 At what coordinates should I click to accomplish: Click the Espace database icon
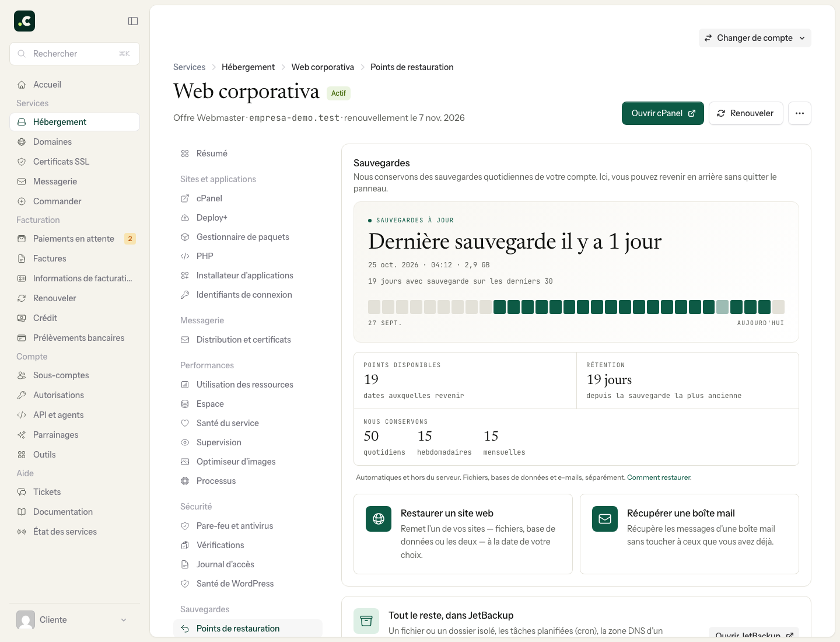tap(185, 404)
